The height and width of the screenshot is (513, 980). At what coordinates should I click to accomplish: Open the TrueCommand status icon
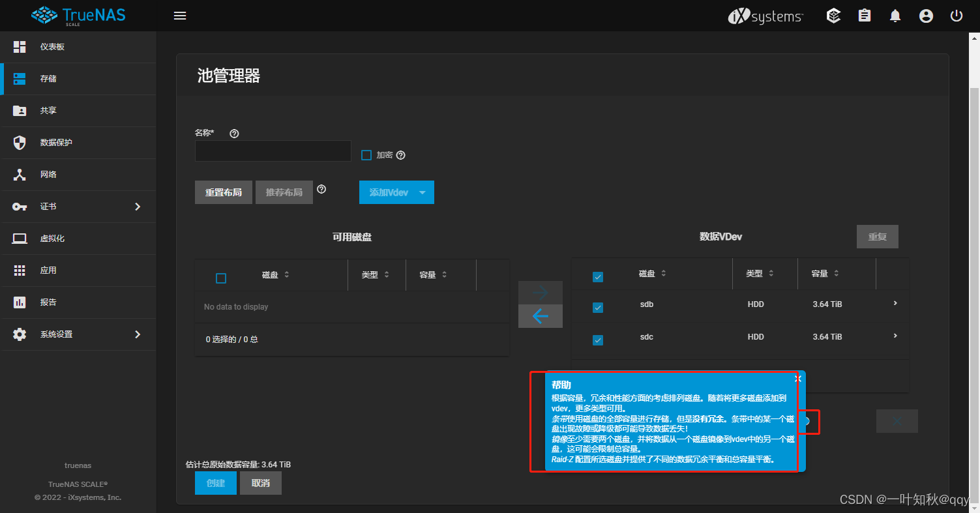(833, 16)
